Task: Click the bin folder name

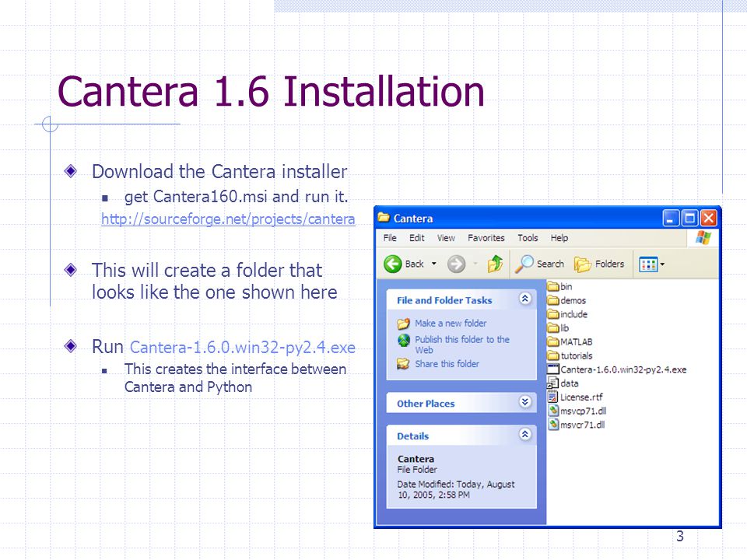Action: (566, 287)
